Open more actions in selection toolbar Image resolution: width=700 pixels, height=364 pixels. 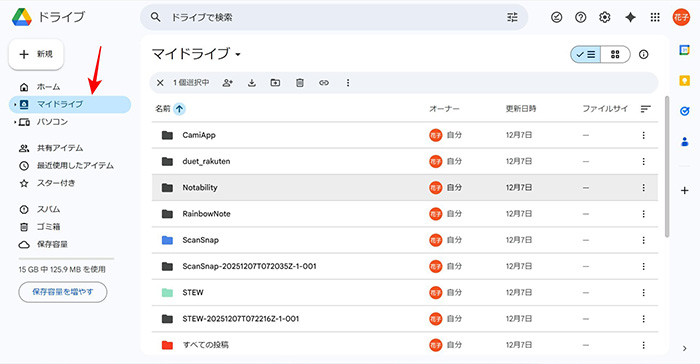(x=348, y=83)
